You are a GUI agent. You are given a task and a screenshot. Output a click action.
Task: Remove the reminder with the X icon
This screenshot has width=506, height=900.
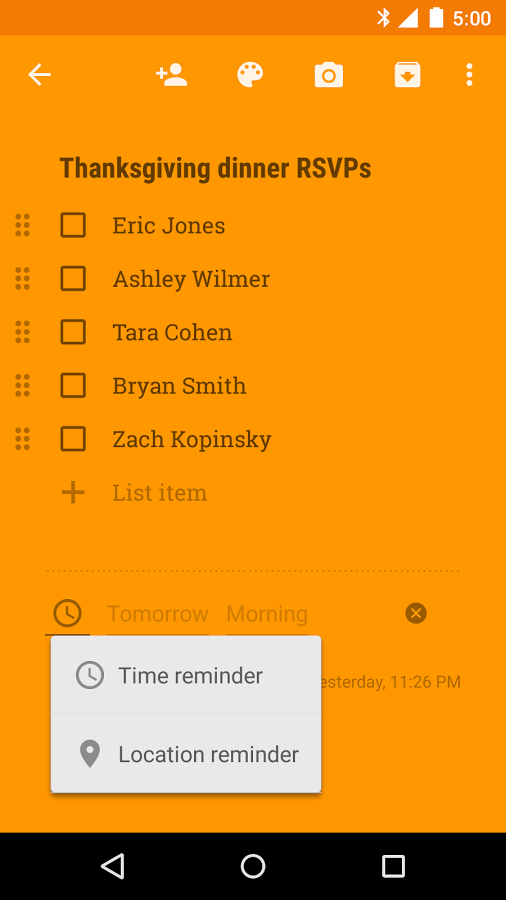[x=416, y=613]
